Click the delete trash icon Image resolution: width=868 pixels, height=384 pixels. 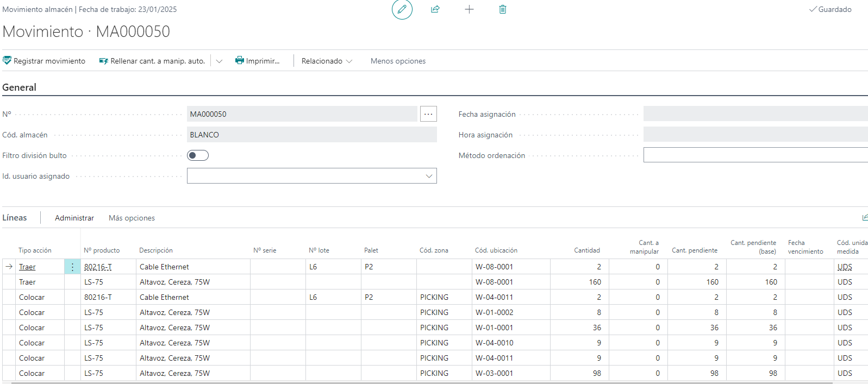click(x=503, y=9)
